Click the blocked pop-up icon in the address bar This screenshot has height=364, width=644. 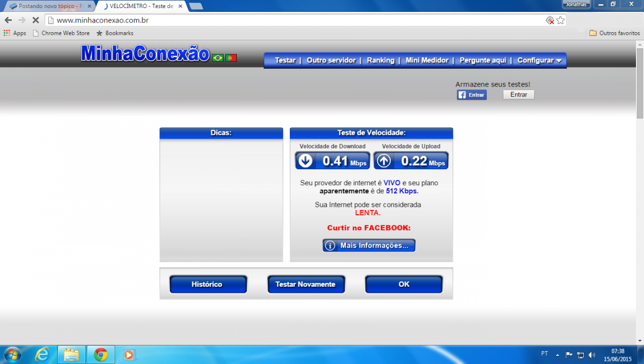pos(550,20)
